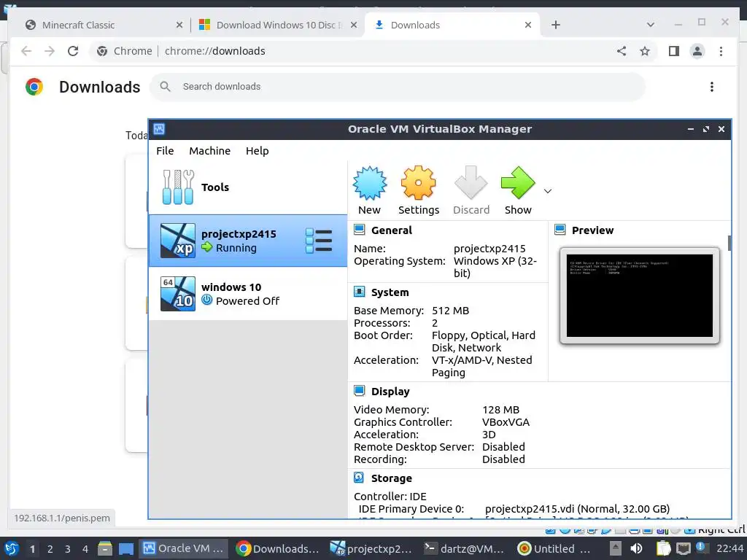Click the eject removable media tray icon
The image size is (747, 560).
coord(616,548)
